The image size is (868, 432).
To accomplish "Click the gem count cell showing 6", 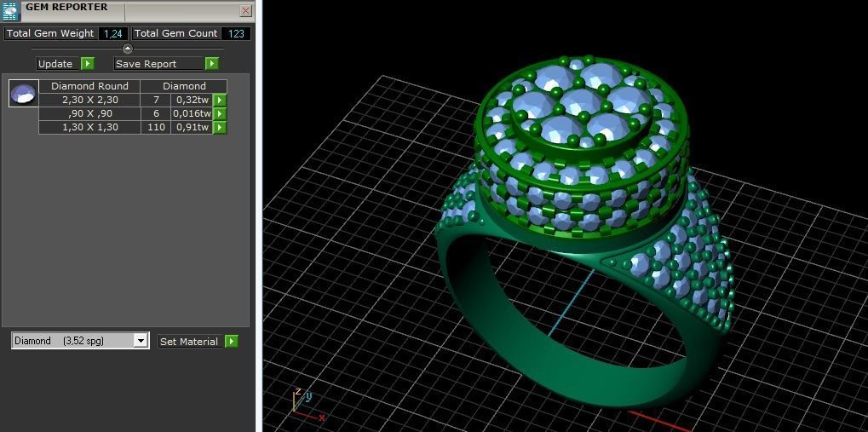I will (157, 113).
